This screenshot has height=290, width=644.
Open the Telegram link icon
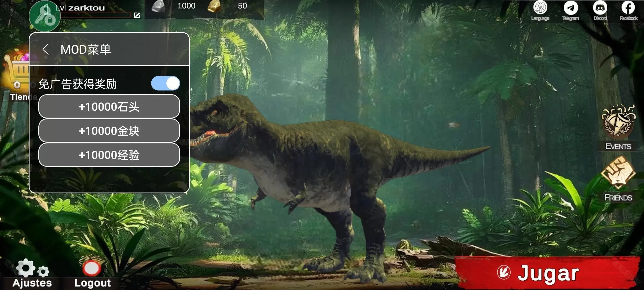pyautogui.click(x=570, y=8)
